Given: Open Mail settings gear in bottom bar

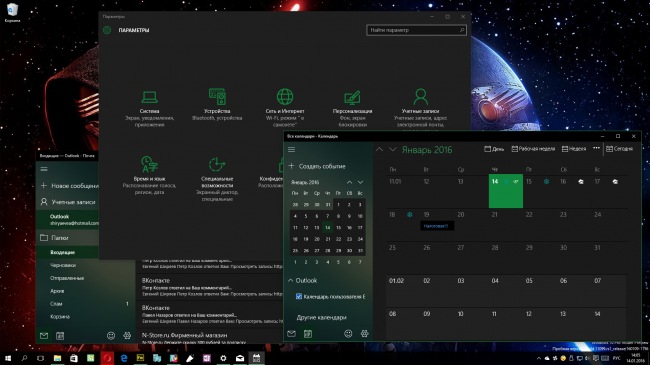Looking at the screenshot, I should click(x=127, y=336).
